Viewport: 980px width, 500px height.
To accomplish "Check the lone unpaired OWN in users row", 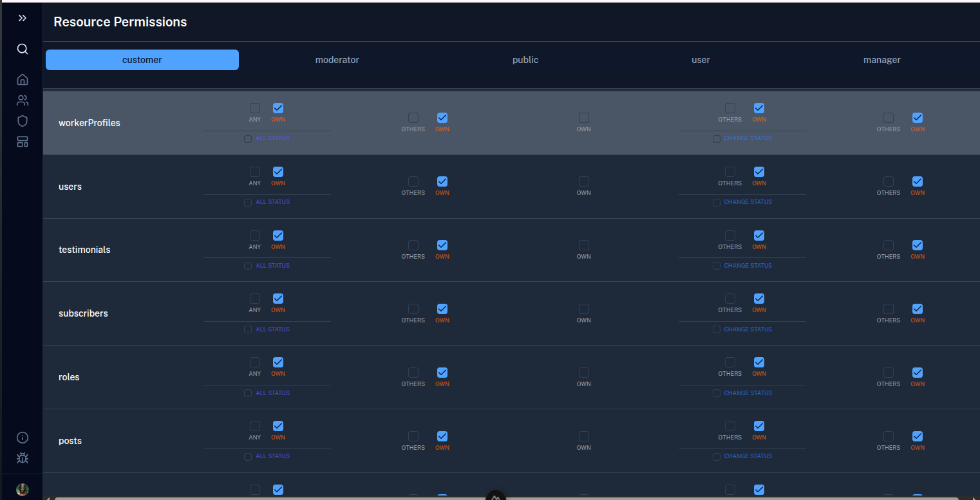I will coord(583,181).
